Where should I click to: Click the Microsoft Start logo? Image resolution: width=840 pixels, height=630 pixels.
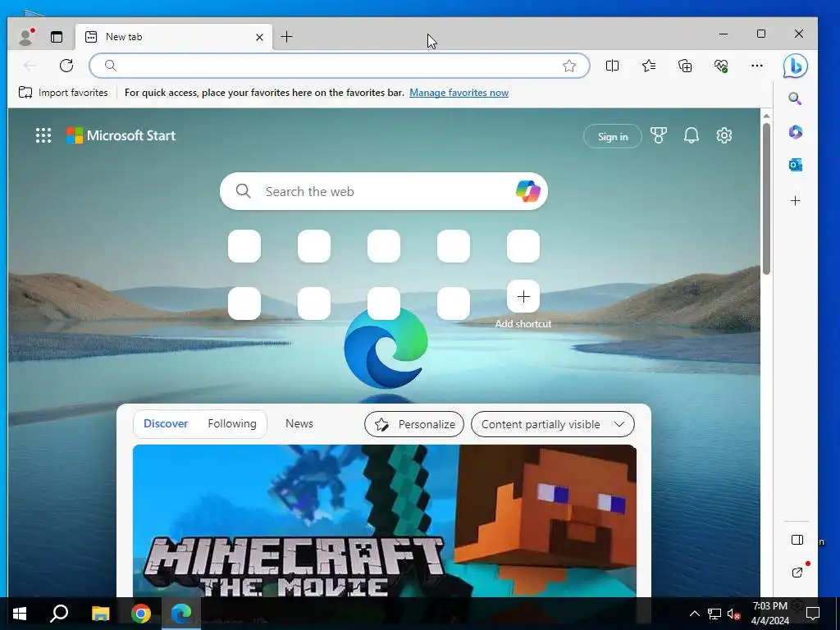tap(121, 135)
